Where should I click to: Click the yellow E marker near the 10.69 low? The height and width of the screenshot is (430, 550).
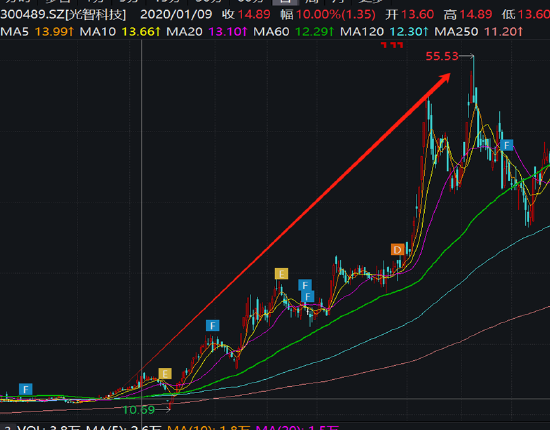[165, 374]
